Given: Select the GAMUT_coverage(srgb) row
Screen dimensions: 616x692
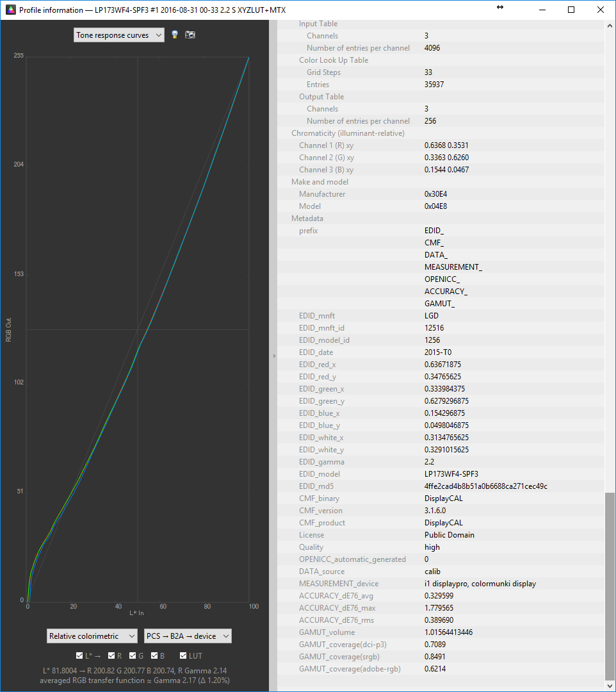Looking at the screenshot, I should 441,657.
